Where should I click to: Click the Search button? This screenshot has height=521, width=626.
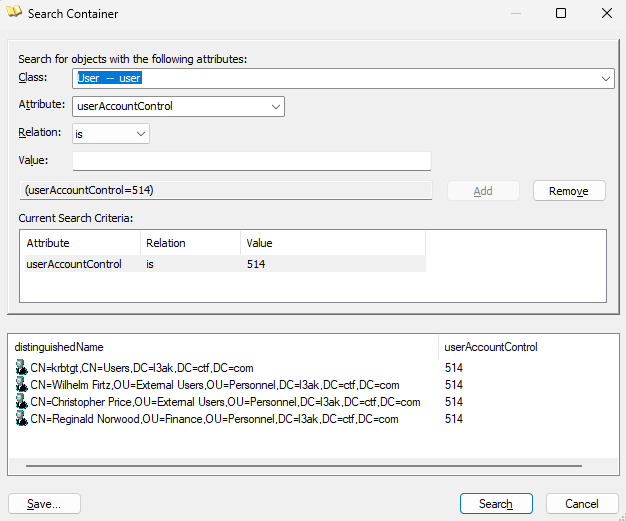click(496, 504)
